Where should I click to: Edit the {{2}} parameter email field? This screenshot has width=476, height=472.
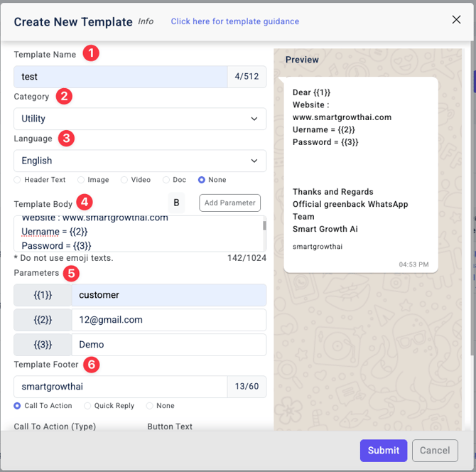point(168,320)
